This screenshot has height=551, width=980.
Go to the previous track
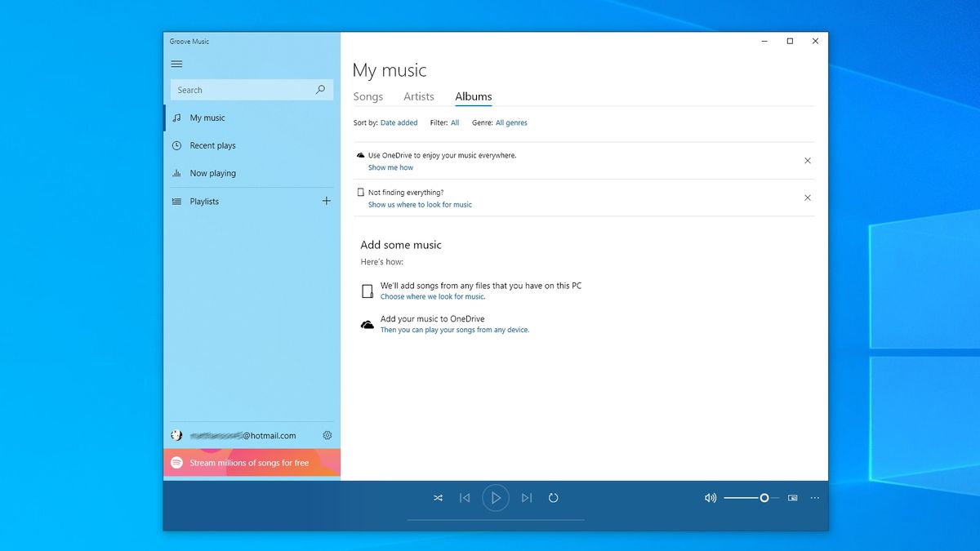[x=465, y=497]
